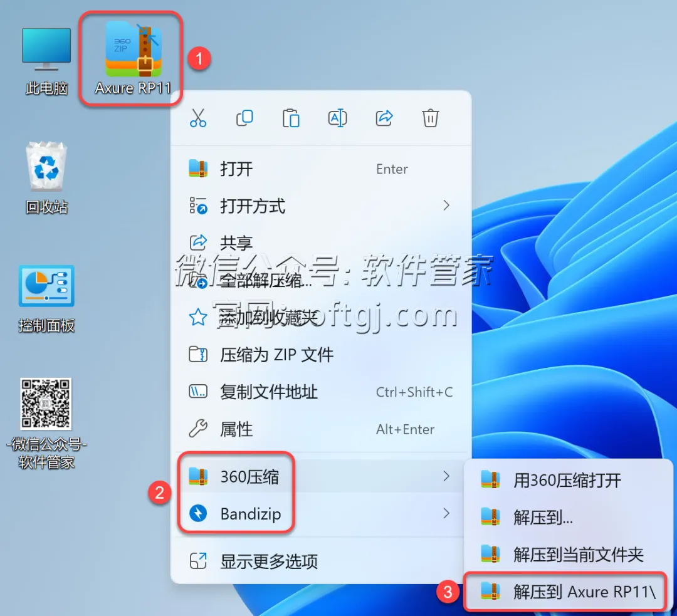Click the Delete trash can icon

pyautogui.click(x=431, y=118)
